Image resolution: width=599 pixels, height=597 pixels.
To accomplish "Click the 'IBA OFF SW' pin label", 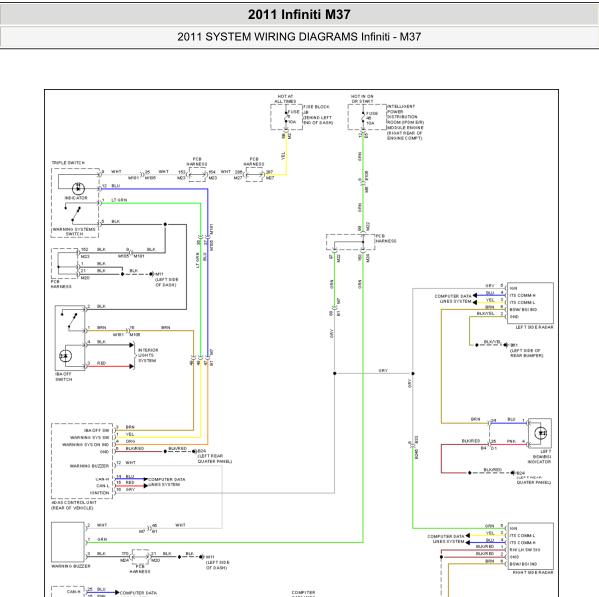I will 97,430.
